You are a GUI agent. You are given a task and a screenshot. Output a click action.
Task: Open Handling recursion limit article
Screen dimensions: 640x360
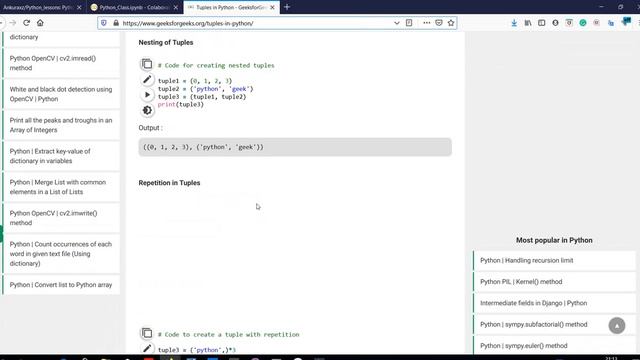(554, 260)
